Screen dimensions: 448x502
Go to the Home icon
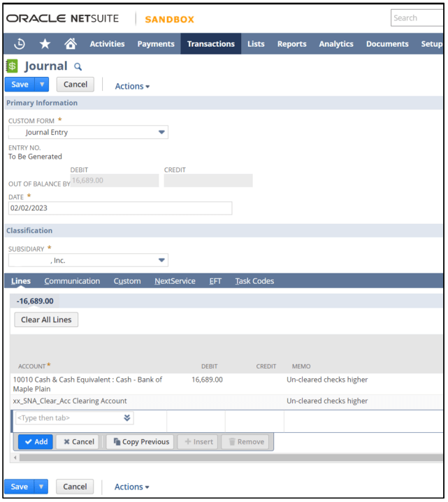(71, 43)
